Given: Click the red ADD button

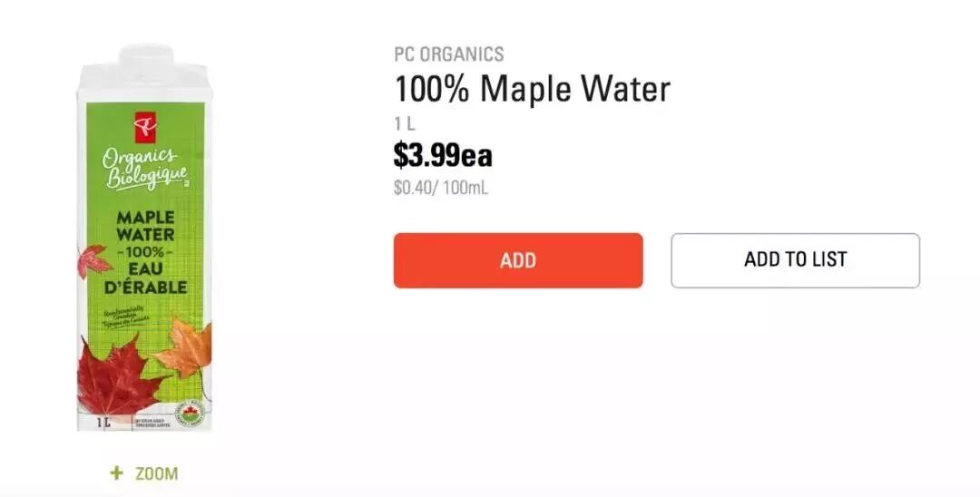Looking at the screenshot, I should click(518, 260).
